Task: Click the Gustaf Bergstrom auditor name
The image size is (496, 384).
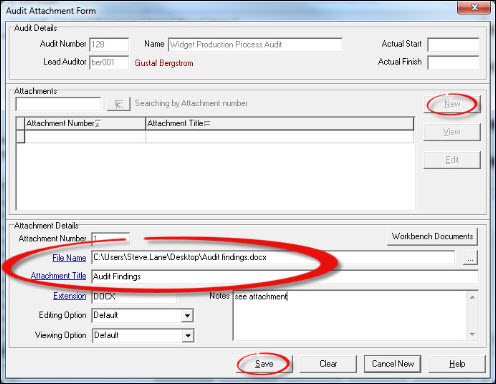Action: coord(164,63)
